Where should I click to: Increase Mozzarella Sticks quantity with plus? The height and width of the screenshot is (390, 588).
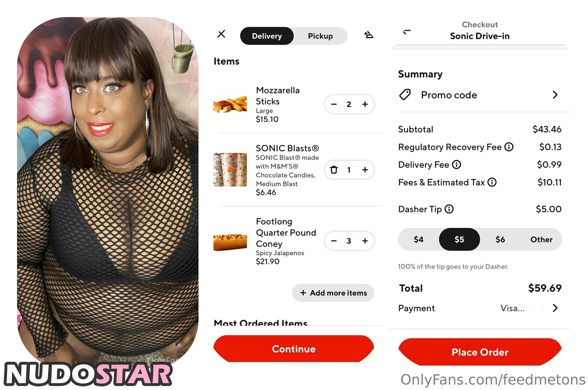coord(365,104)
